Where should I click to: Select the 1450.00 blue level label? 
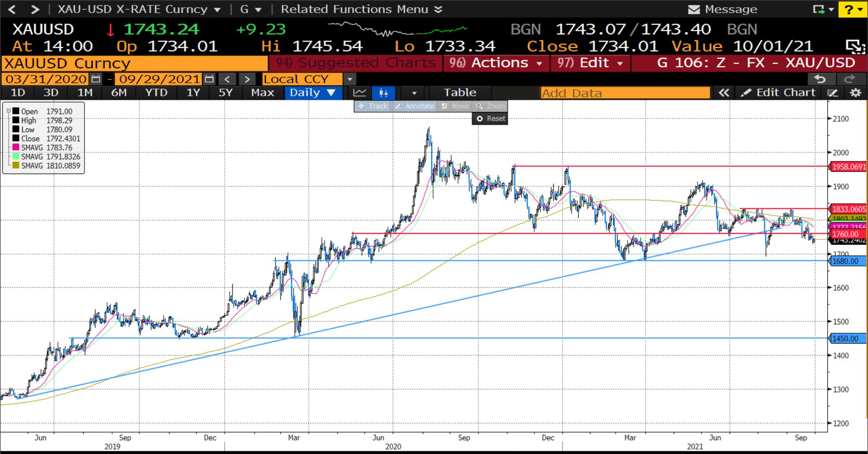[849, 338]
